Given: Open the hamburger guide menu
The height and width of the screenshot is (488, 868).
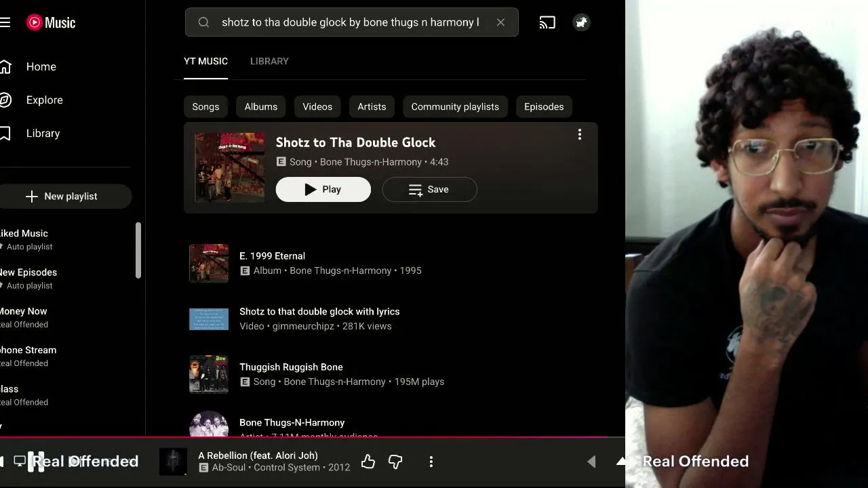Looking at the screenshot, I should click(5, 22).
